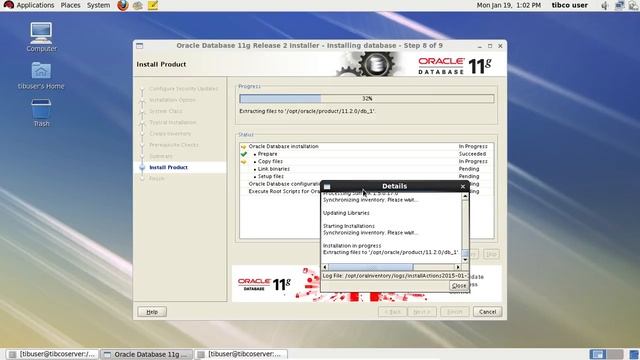Screen dimensions: 640x360
Task: Switch to second tibuser@tibcoserver taskbar item
Action: click(x=241, y=354)
